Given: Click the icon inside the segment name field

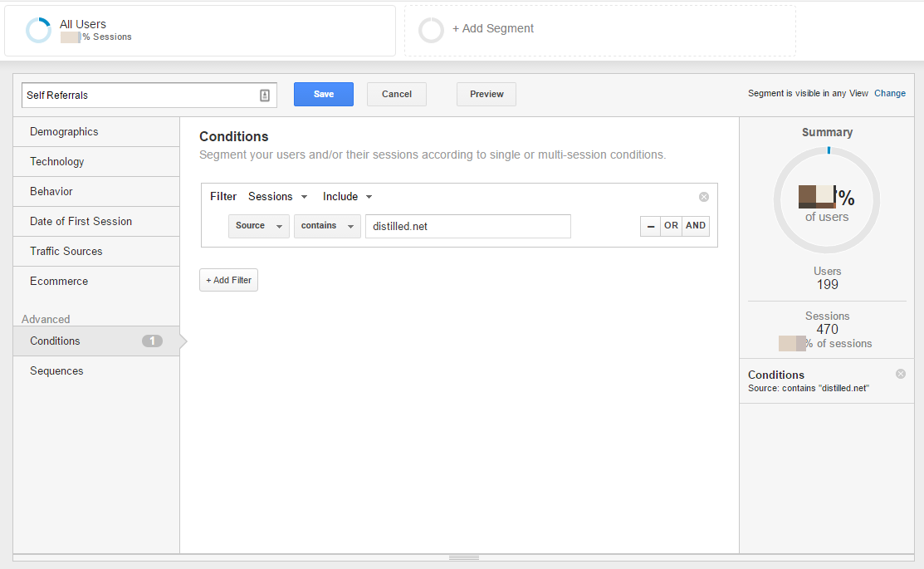Looking at the screenshot, I should (265, 96).
